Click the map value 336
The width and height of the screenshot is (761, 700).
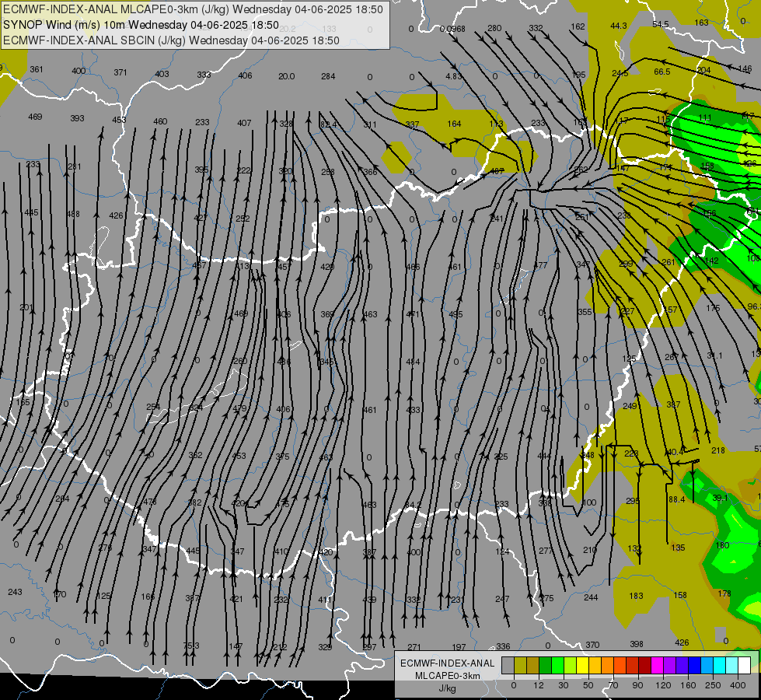pos(503,646)
